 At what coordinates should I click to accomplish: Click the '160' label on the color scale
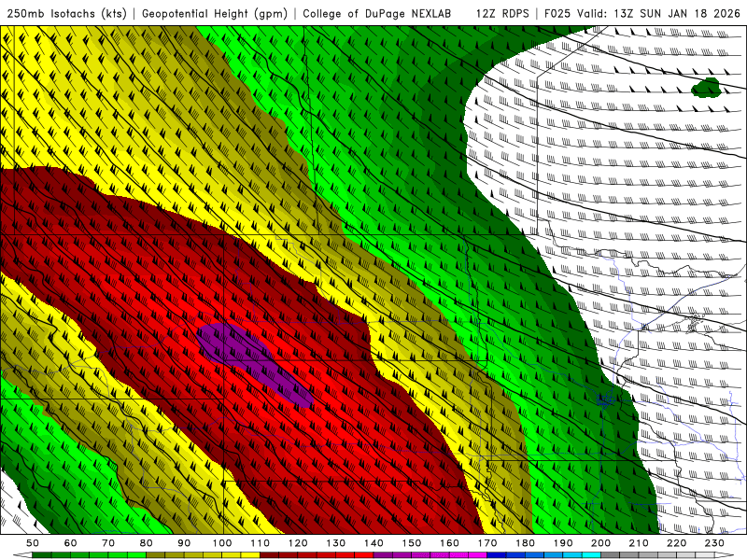coord(449,543)
